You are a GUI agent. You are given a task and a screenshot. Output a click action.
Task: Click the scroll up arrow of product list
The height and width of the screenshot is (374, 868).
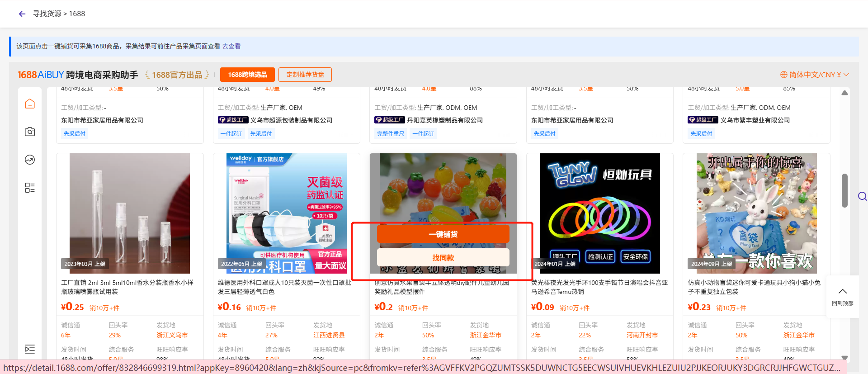click(844, 93)
